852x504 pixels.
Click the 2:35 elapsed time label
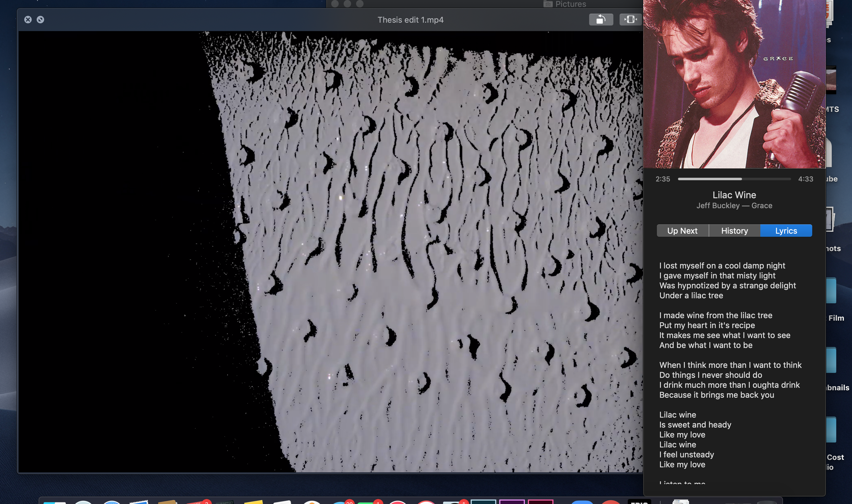tap(662, 179)
